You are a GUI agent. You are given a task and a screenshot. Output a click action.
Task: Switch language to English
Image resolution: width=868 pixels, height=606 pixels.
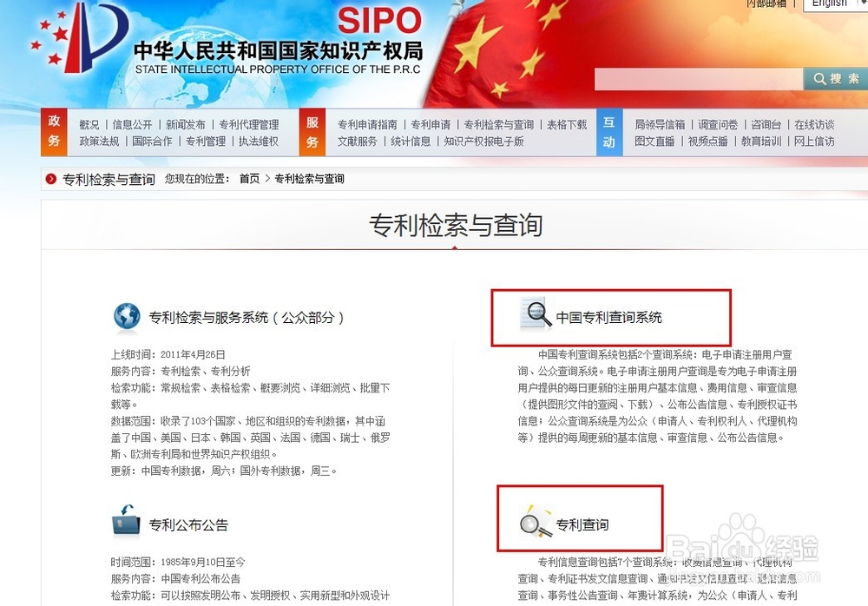pos(829,3)
